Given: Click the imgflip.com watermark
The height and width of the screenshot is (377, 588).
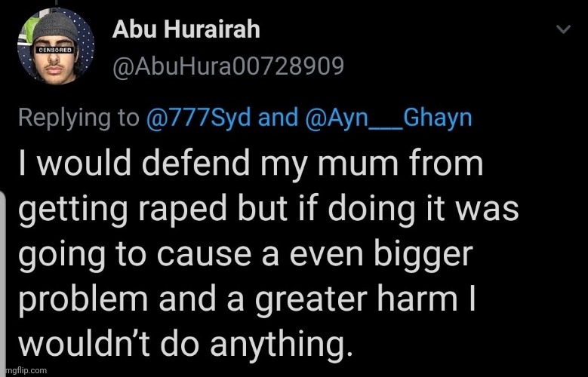Looking at the screenshot, I should point(23,371).
